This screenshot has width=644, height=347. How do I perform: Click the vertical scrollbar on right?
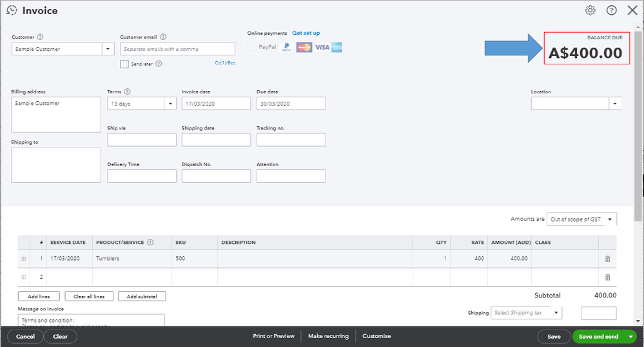click(x=638, y=125)
